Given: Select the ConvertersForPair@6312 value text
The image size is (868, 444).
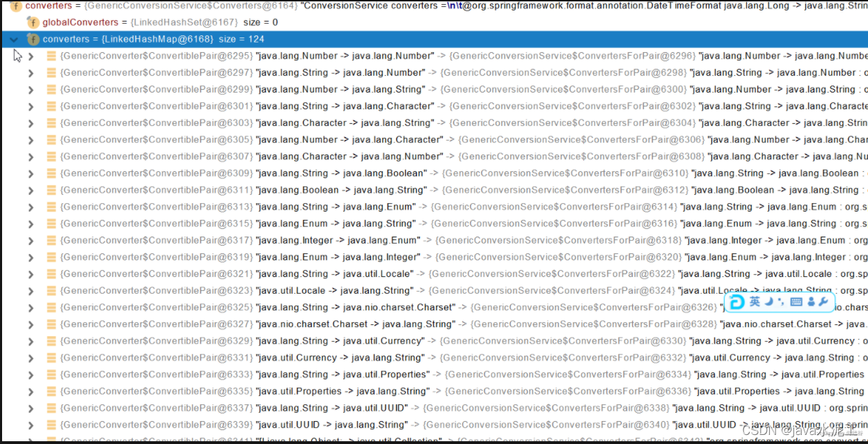Looking at the screenshot, I should [565, 190].
